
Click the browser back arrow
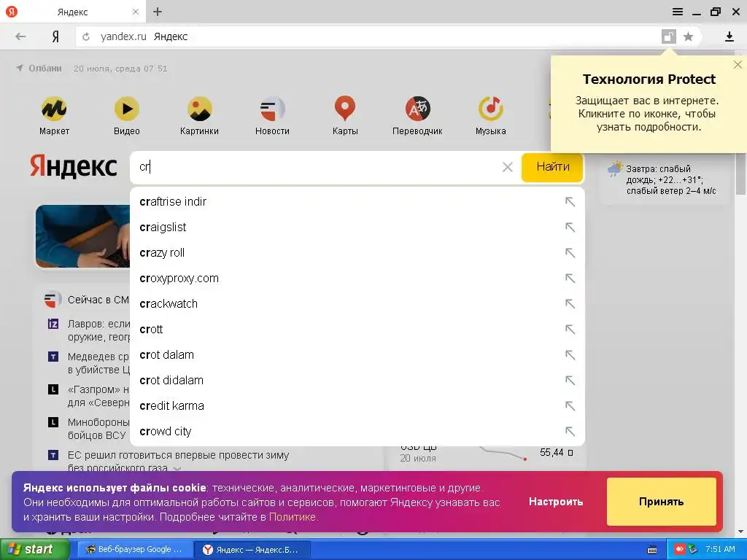20,36
